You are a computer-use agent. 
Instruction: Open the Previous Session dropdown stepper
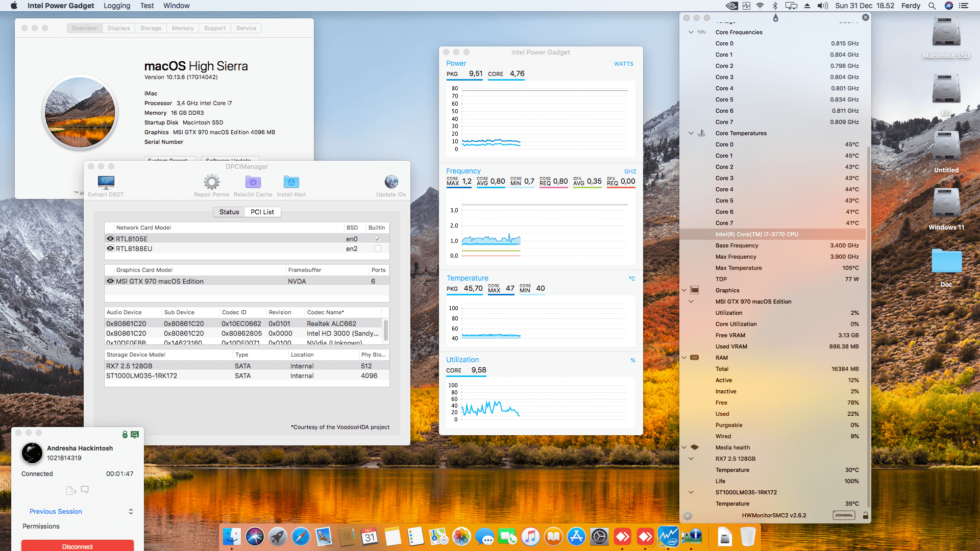[131, 512]
